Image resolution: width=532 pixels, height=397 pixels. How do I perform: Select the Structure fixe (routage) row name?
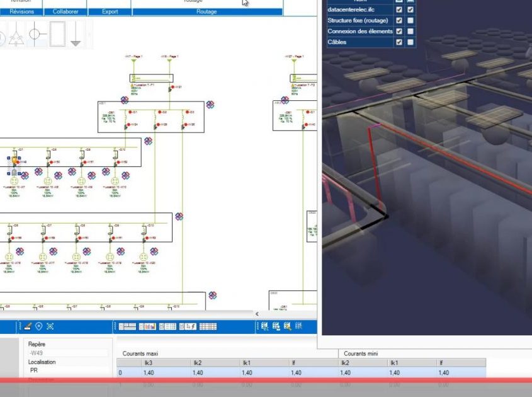point(358,20)
